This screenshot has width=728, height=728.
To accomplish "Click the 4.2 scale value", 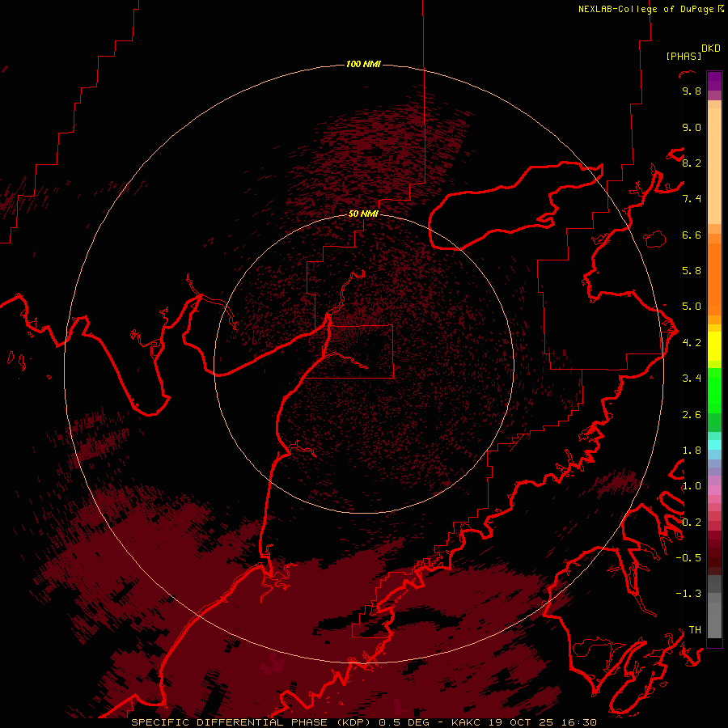I will pos(692,343).
